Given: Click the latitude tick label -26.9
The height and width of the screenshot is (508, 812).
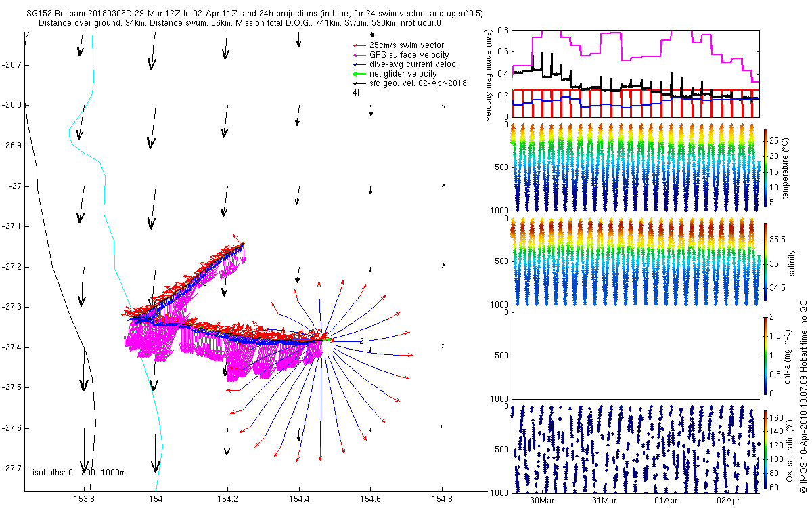Looking at the screenshot, I should tap(13, 146).
